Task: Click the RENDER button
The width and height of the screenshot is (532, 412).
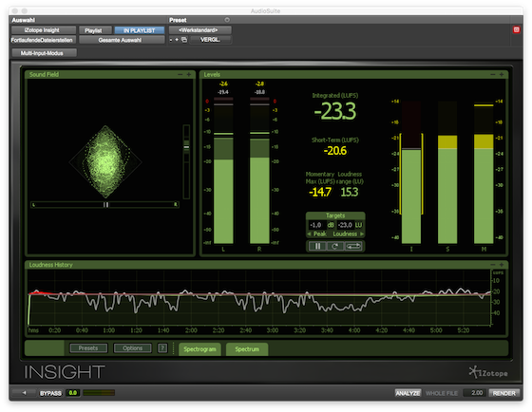Action: point(504,393)
